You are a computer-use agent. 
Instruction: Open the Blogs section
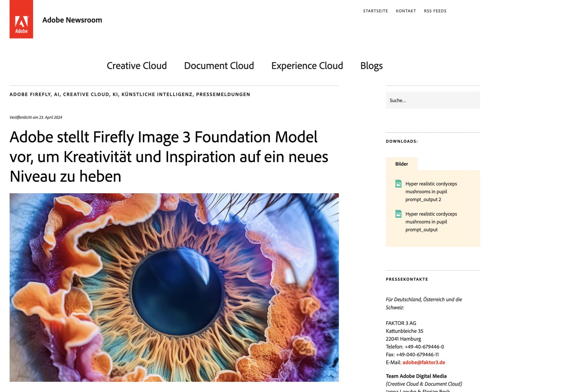click(x=371, y=66)
